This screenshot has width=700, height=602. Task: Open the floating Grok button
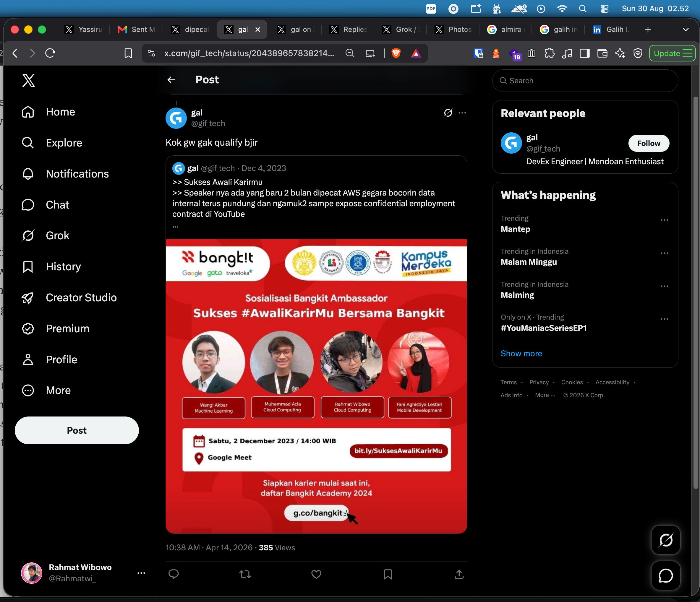click(665, 540)
